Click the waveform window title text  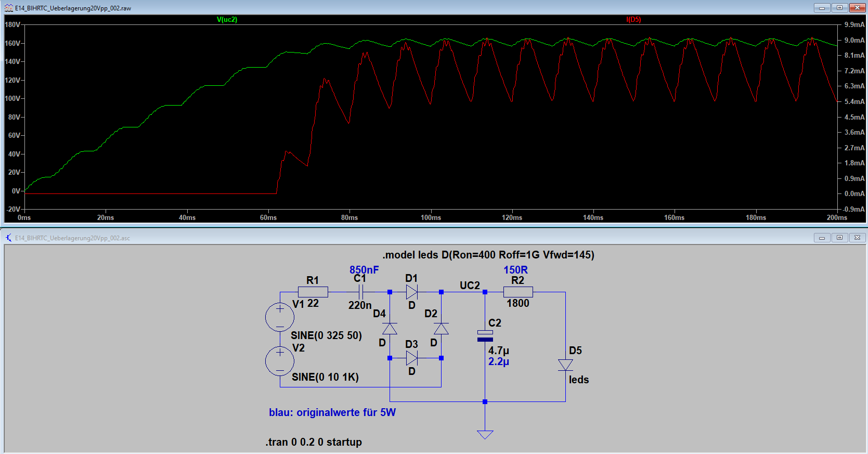click(x=73, y=8)
